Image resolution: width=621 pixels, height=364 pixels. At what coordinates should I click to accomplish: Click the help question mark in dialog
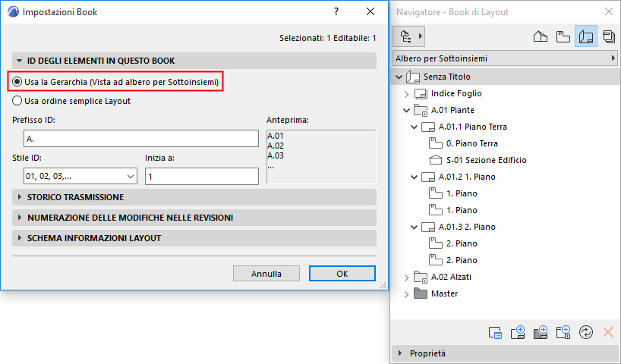tap(336, 11)
